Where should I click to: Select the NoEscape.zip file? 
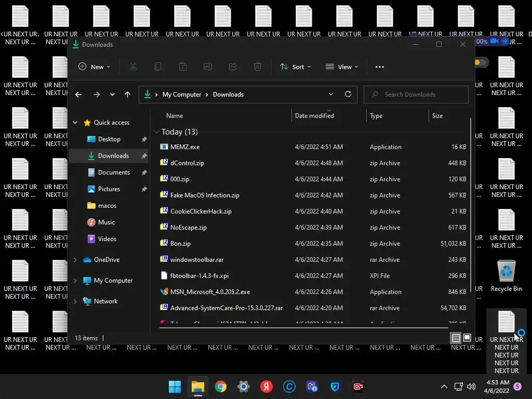(x=312, y=228)
